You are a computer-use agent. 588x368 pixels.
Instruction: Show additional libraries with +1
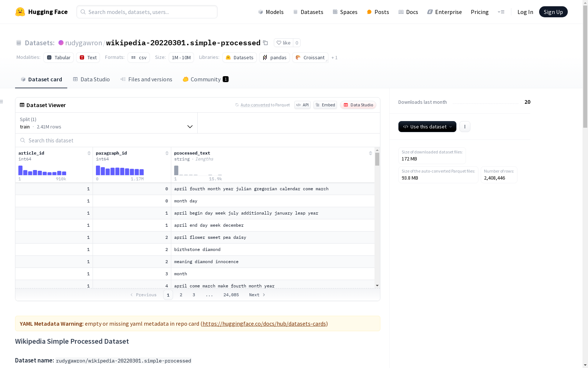point(334,57)
